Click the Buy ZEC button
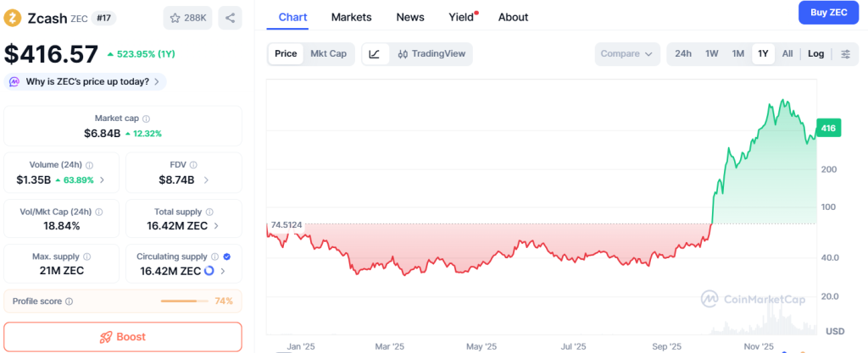The image size is (868, 353). coord(829,13)
